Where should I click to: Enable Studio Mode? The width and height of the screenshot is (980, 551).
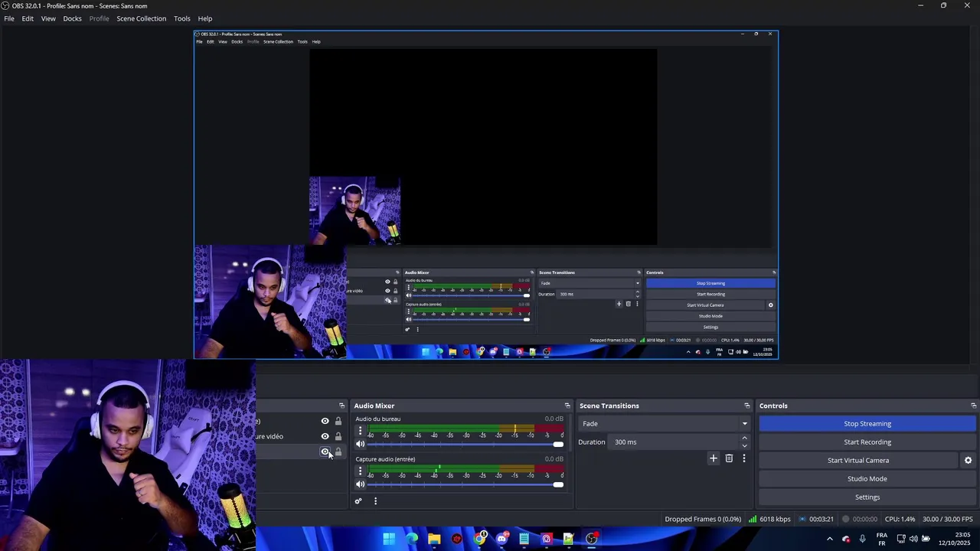coord(867,479)
